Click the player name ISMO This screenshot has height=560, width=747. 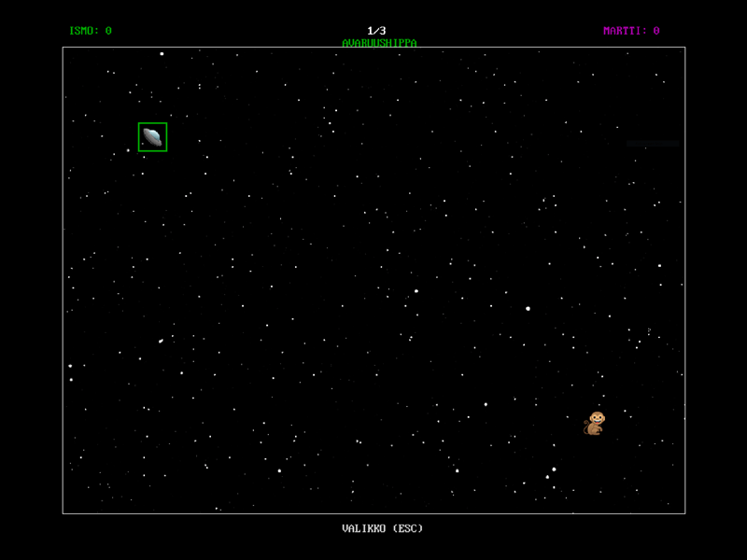coord(82,31)
